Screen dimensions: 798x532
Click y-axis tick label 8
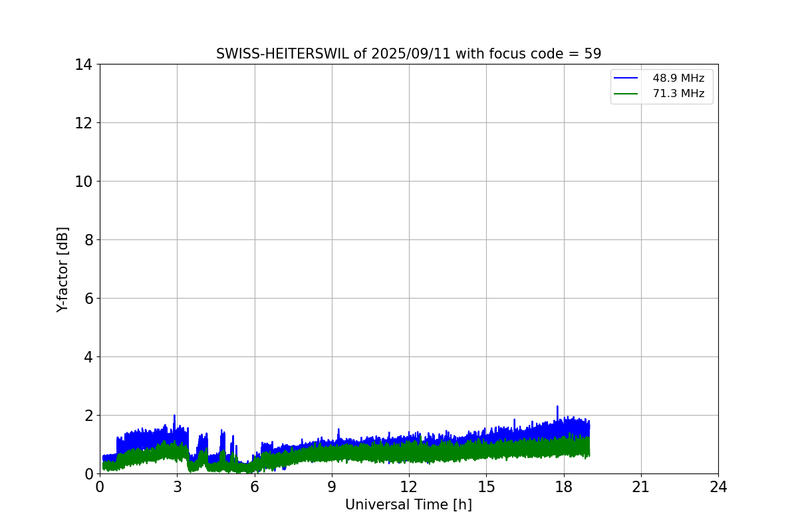tap(88, 240)
